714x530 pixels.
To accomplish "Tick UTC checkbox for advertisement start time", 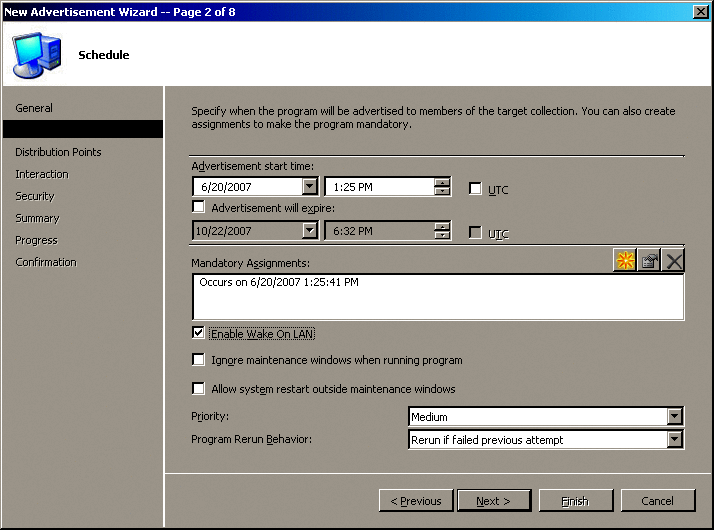I will (476, 189).
